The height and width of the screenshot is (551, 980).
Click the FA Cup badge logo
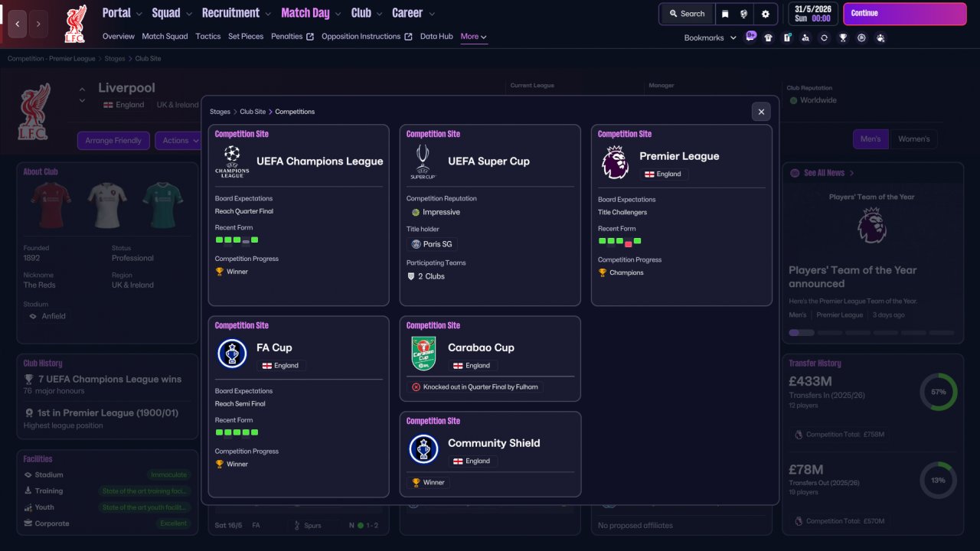point(232,354)
